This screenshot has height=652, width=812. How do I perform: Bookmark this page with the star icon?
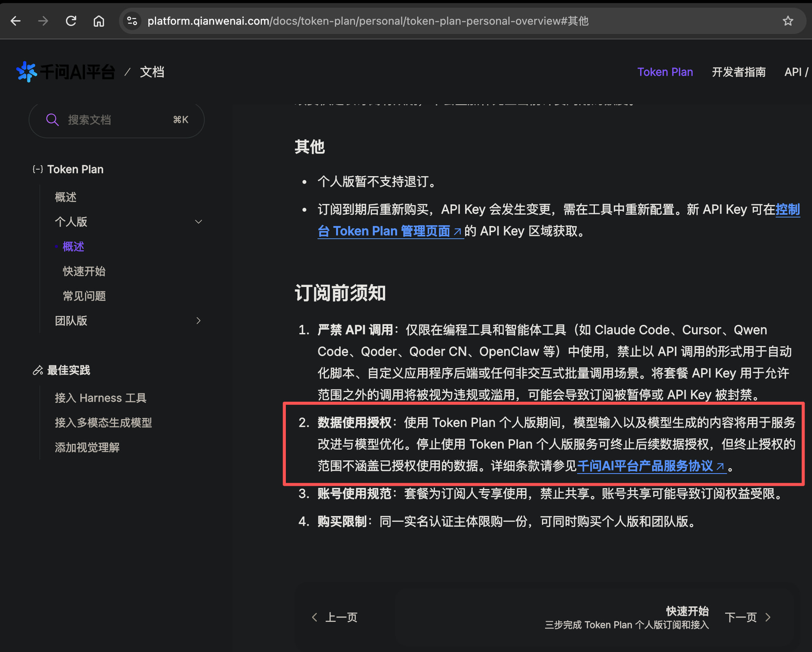coord(787,21)
